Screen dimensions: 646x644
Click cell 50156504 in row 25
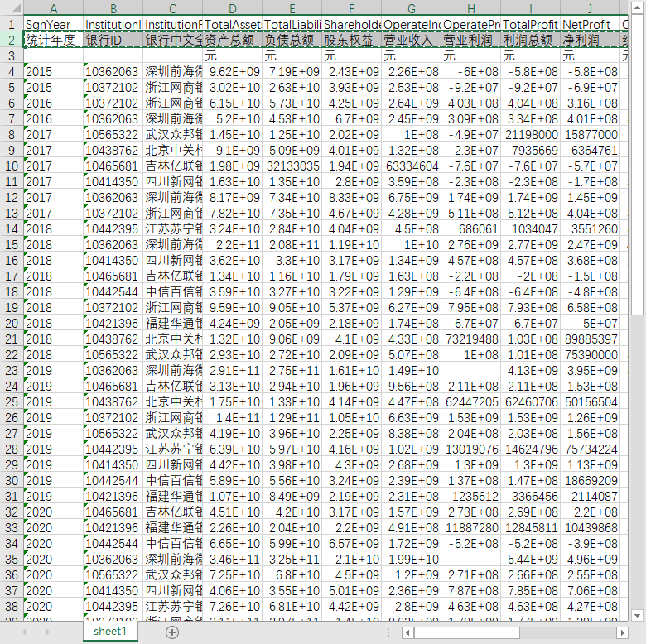[x=591, y=402]
